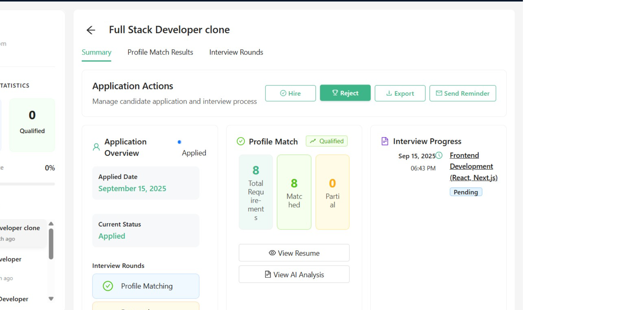Open View Resume
644x310 pixels.
pos(294,253)
